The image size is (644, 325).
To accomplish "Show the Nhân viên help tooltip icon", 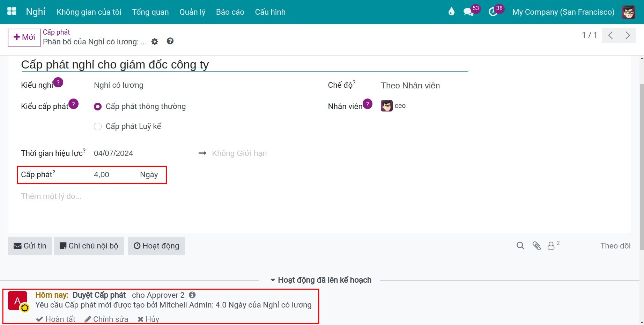I will [368, 104].
